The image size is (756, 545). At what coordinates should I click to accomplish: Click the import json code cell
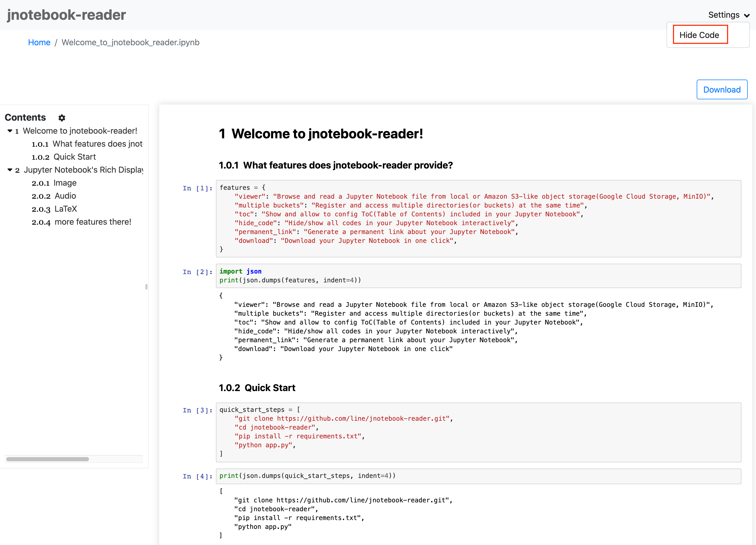click(478, 276)
